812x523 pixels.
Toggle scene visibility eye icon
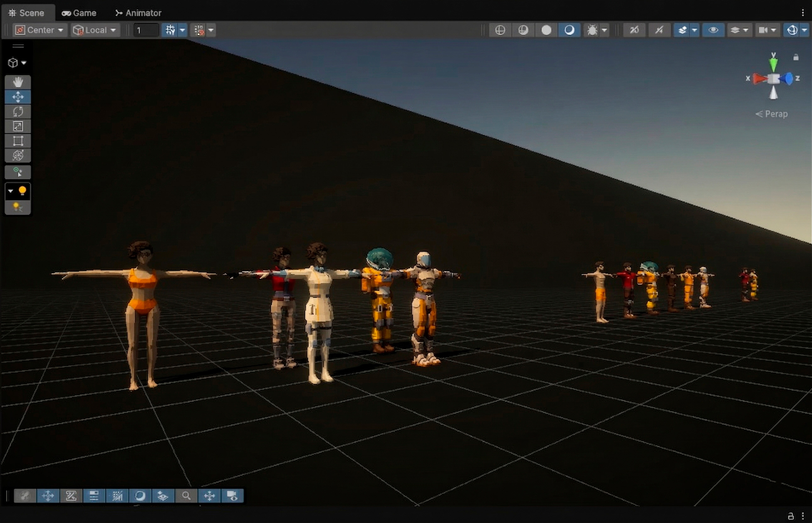713,30
